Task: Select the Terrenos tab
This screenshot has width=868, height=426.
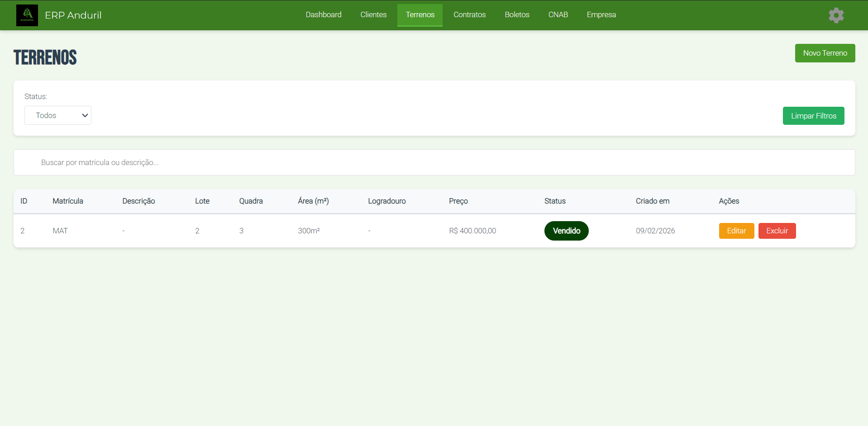Action: click(420, 15)
